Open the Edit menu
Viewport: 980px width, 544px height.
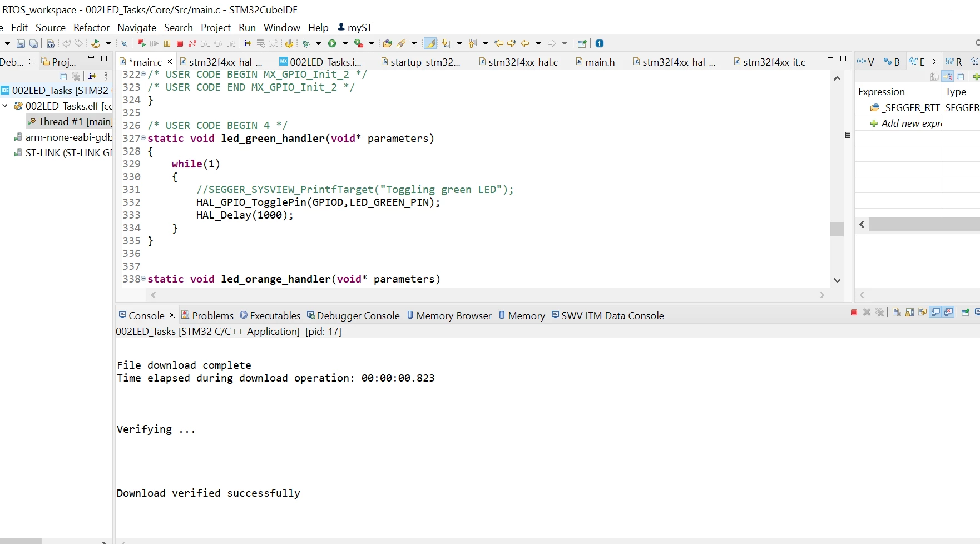pyautogui.click(x=19, y=27)
